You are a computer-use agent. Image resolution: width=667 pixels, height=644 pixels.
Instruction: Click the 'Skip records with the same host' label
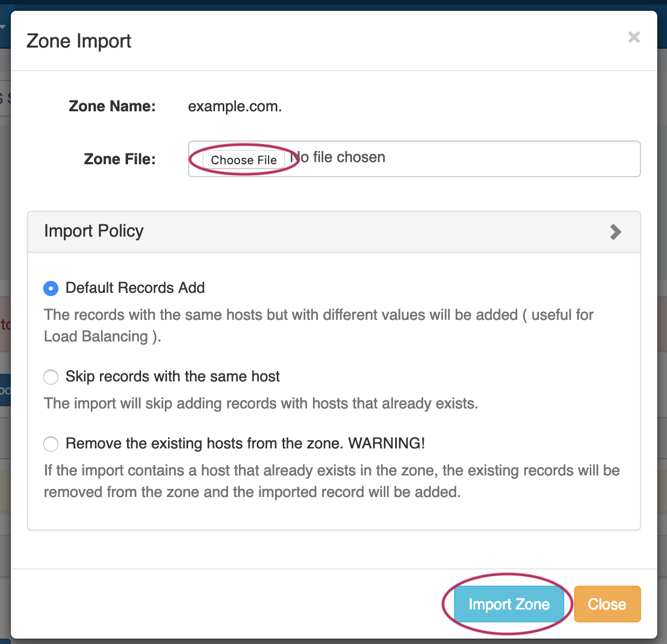click(x=172, y=377)
